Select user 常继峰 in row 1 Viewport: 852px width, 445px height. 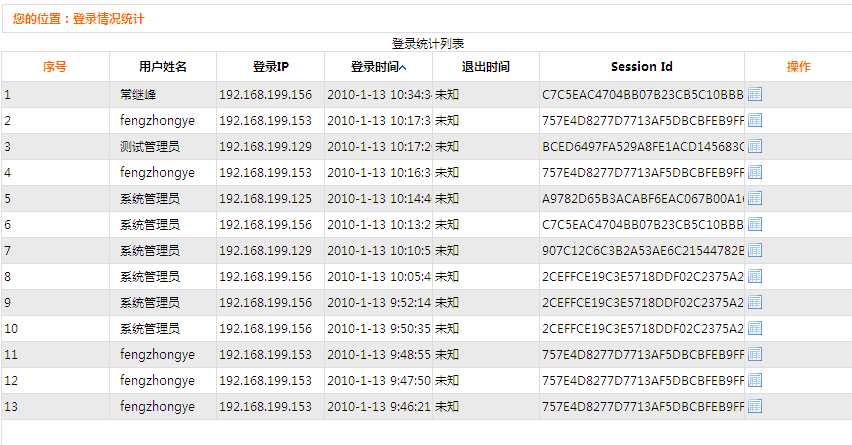(x=139, y=95)
